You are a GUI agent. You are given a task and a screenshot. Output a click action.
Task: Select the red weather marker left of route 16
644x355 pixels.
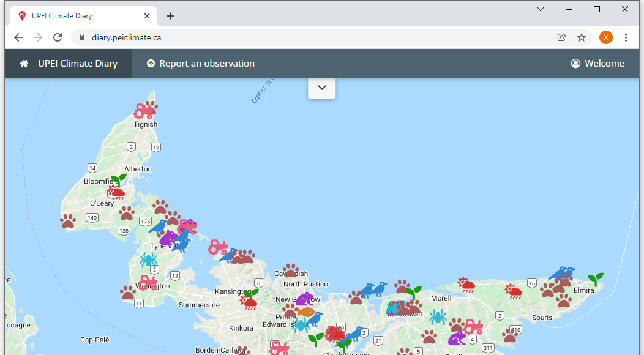tap(514, 291)
